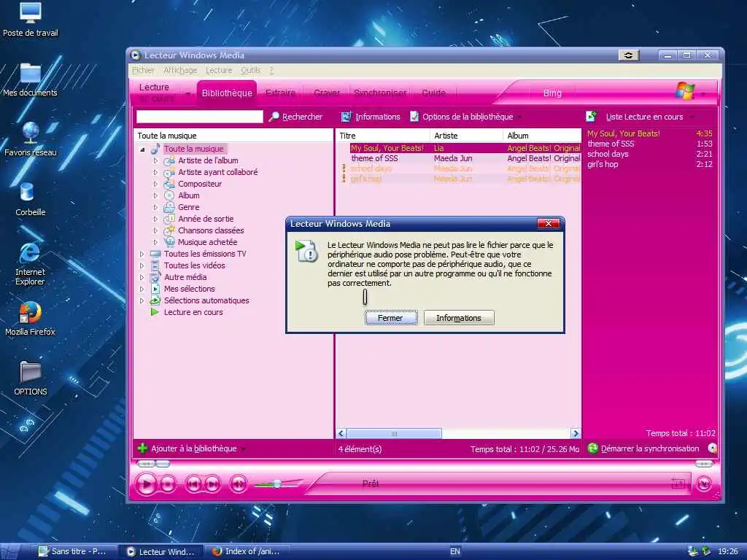Sort by the Artiste column header
The height and width of the screenshot is (560, 747).
[x=466, y=136]
